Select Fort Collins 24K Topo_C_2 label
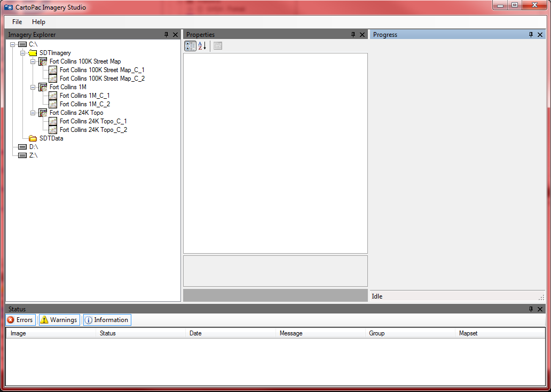The image size is (551, 392). [x=93, y=130]
